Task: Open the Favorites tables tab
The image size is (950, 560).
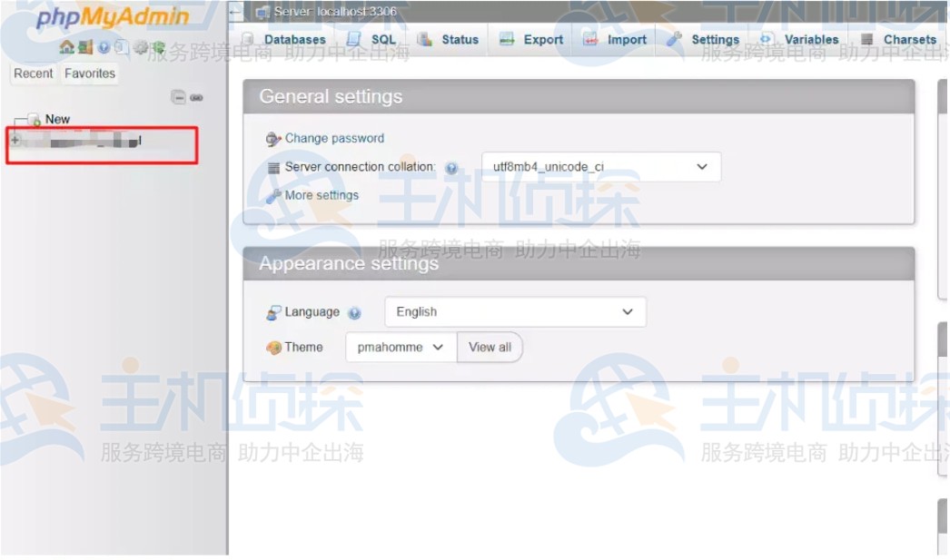Action: [90, 74]
